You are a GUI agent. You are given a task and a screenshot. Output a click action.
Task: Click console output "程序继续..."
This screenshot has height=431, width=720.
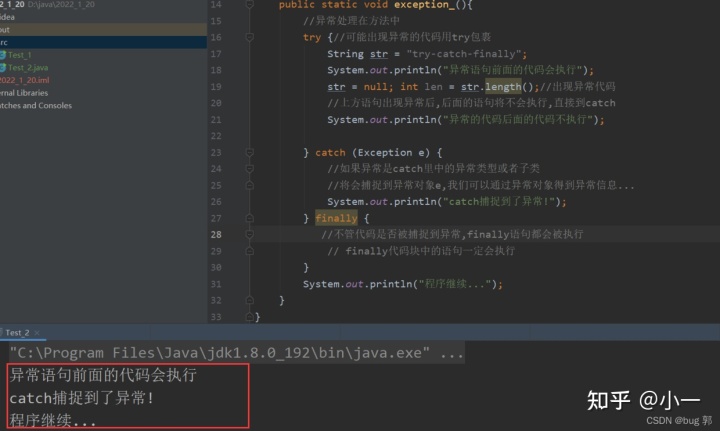pyautogui.click(x=53, y=420)
